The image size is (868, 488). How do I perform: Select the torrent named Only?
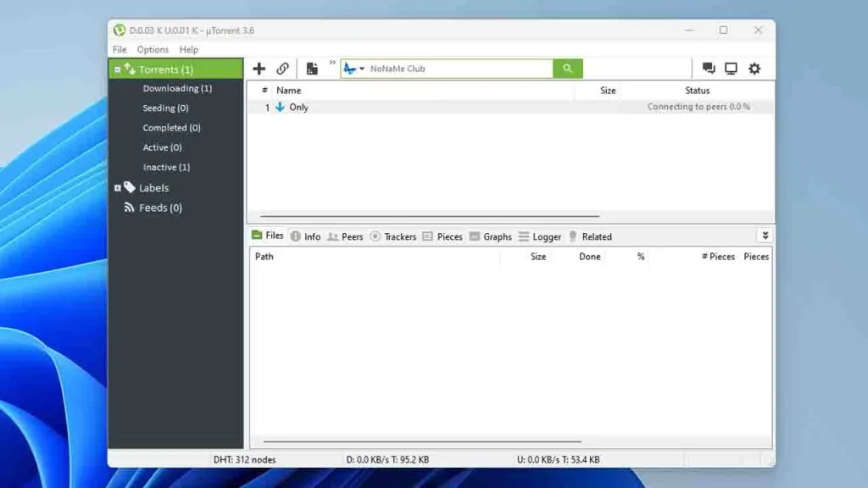pos(298,108)
